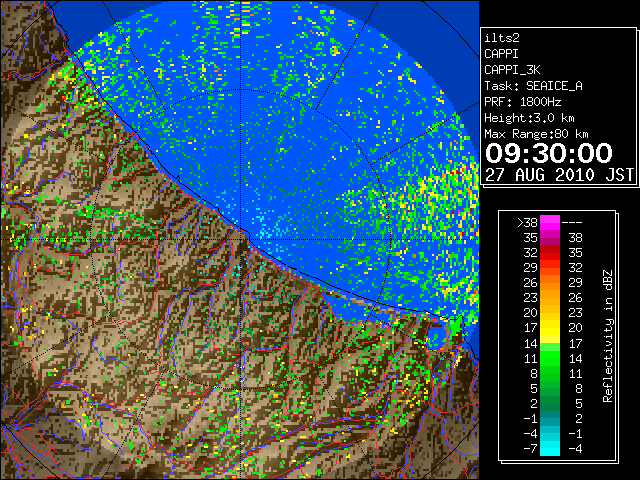The height and width of the screenshot is (480, 640).
Task: Click the "Task: SEAICE_A" line
Action: (x=533, y=86)
